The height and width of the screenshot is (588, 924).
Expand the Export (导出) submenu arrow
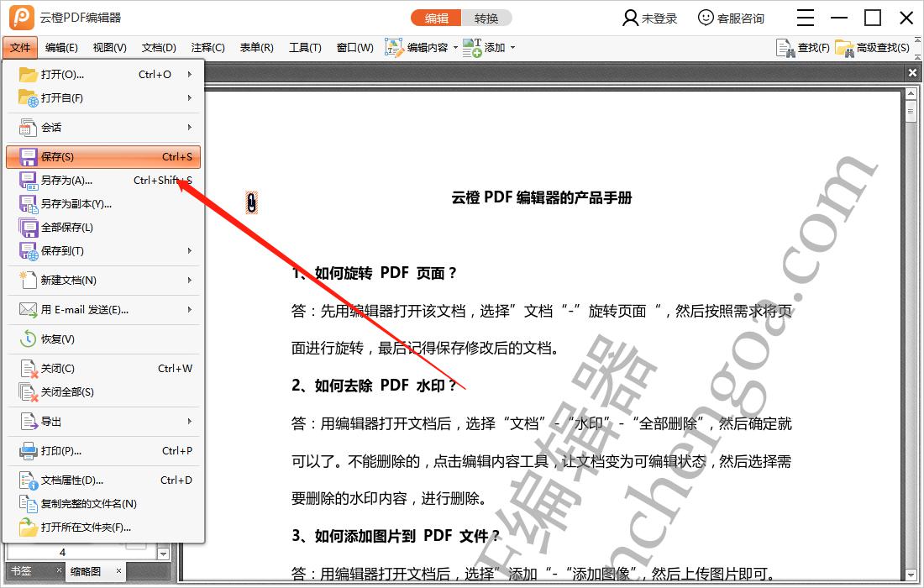click(190, 422)
